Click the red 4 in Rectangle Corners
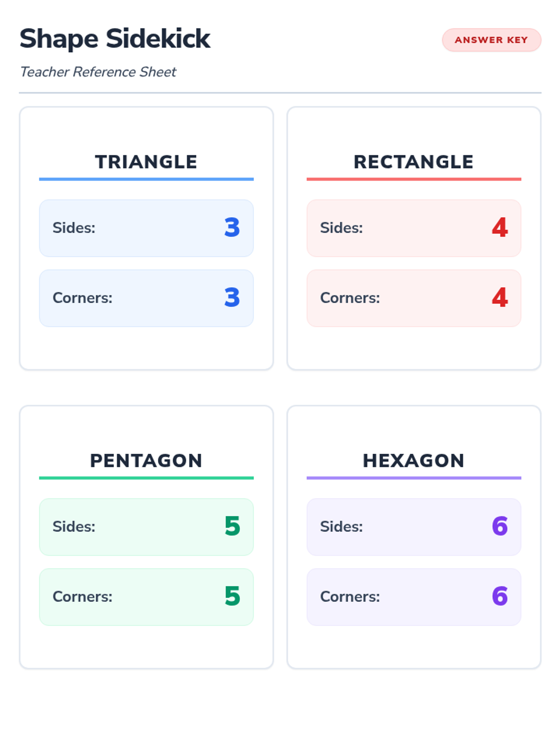Image resolution: width=560 pixels, height=747 pixels. pyautogui.click(x=500, y=298)
